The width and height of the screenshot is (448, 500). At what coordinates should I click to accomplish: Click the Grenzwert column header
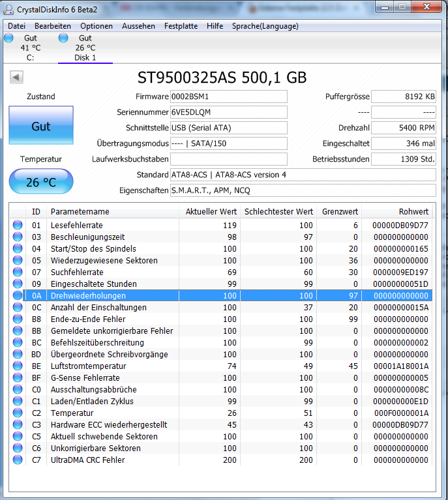339,212
